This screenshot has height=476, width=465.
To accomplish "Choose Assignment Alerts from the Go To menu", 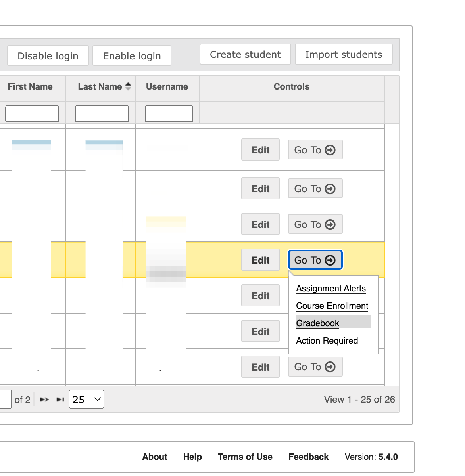I will [x=331, y=289].
